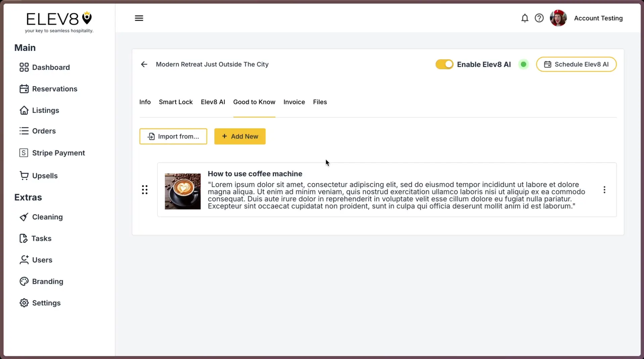Open the help question mark icon

point(539,18)
